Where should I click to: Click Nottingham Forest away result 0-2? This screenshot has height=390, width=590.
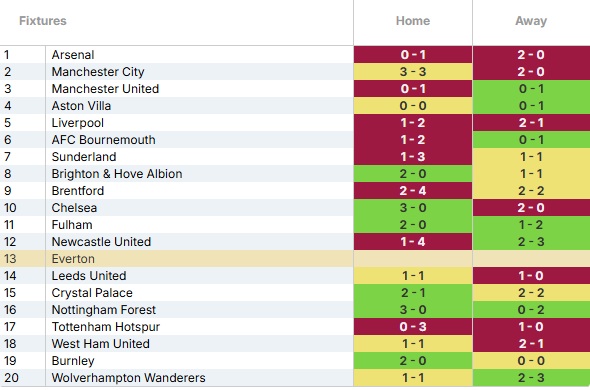pyautogui.click(x=531, y=309)
